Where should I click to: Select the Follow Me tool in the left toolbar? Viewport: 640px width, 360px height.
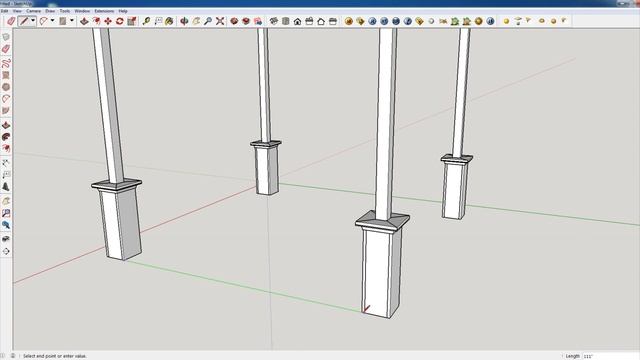point(6,137)
